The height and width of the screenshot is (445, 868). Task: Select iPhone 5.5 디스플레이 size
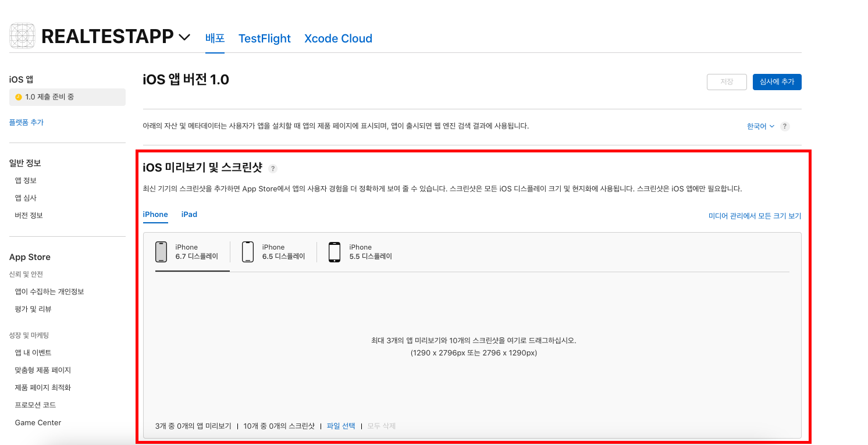(x=361, y=252)
